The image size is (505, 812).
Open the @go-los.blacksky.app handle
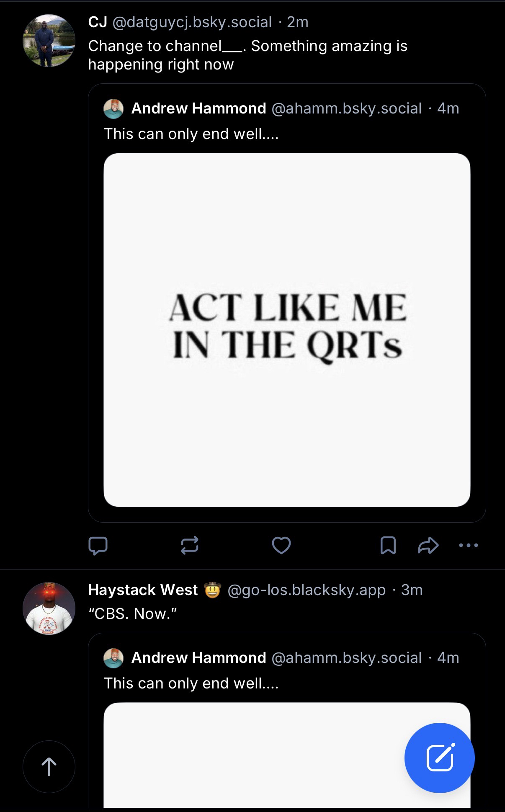point(306,590)
